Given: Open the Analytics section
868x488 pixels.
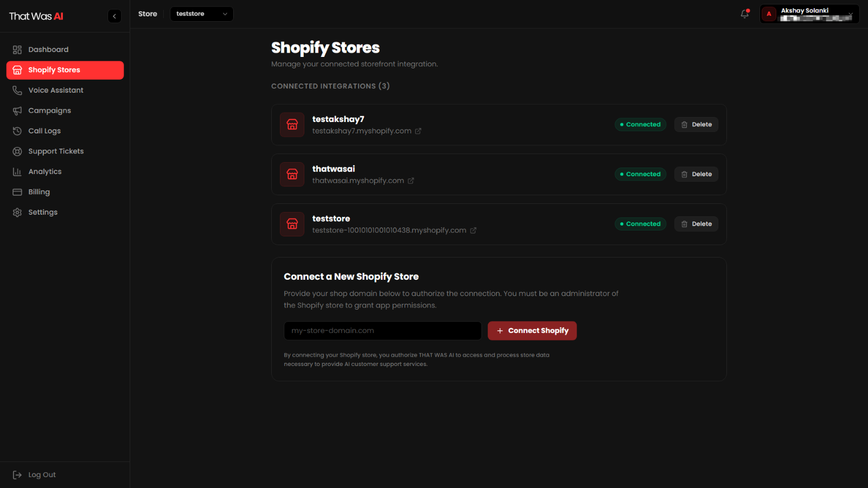Looking at the screenshot, I should tap(65, 172).
